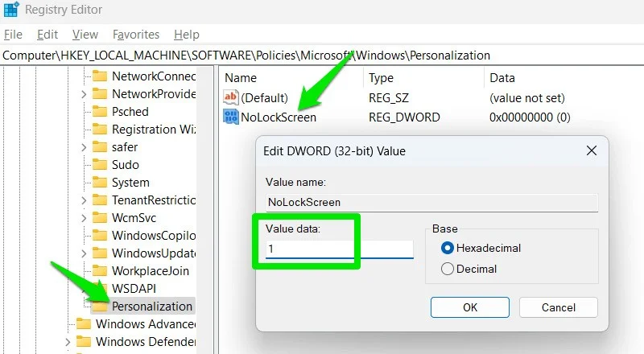Click the Registry Editor app icon in title bar
Image resolution: width=644 pixels, height=354 pixels.
click(x=11, y=11)
